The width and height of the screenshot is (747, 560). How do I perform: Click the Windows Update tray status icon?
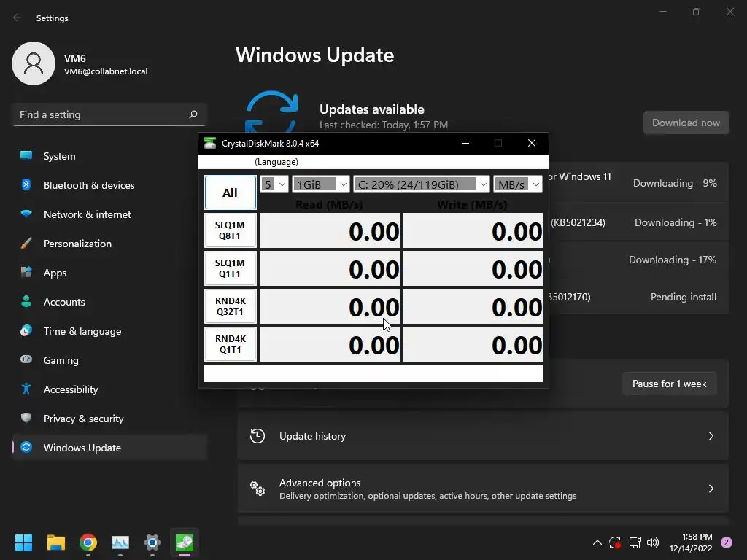tap(614, 542)
